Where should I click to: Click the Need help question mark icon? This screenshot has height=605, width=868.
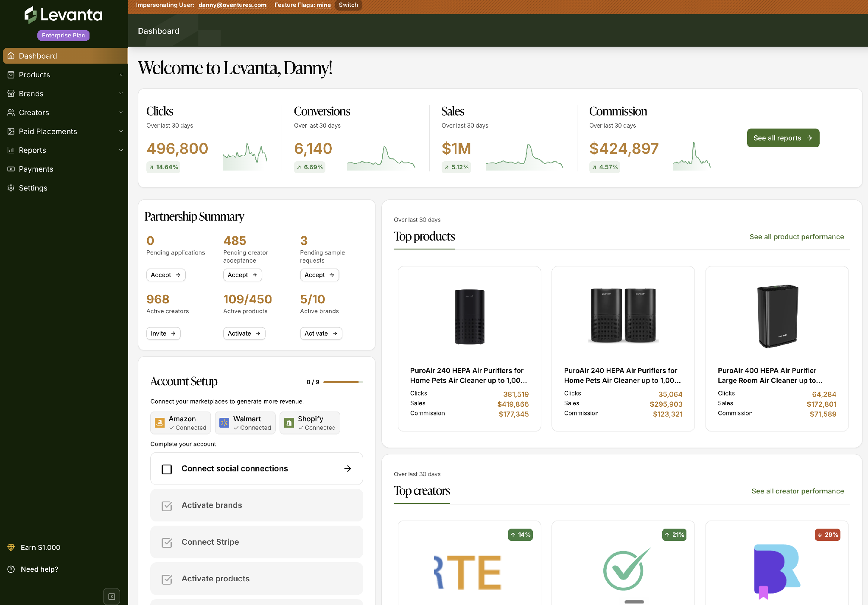click(11, 569)
